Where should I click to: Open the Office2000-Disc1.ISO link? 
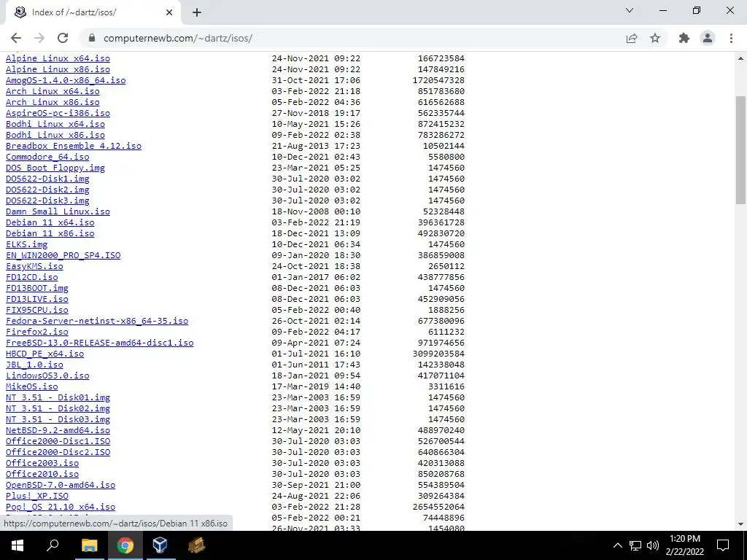[x=58, y=441]
